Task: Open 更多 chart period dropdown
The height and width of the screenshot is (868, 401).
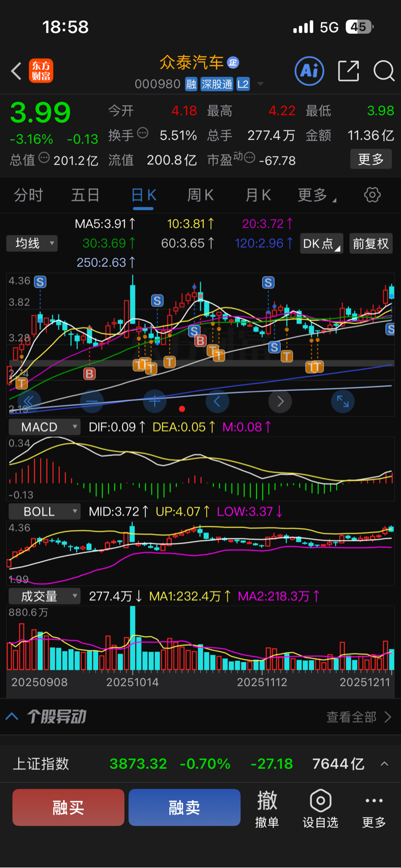Action: [316, 195]
